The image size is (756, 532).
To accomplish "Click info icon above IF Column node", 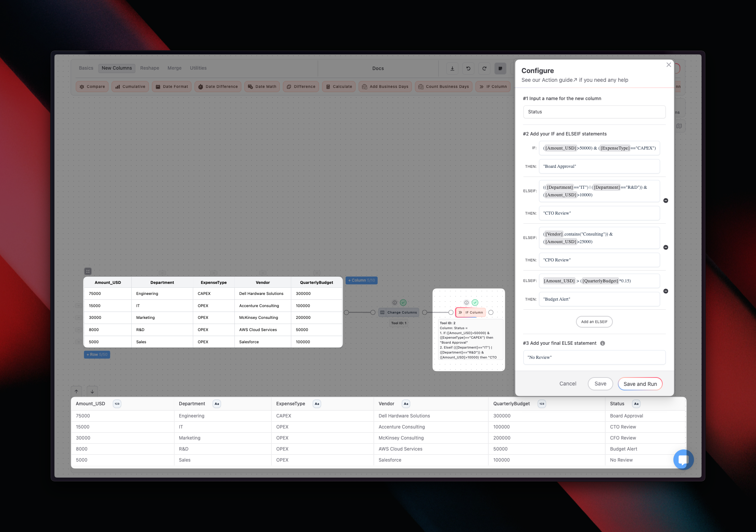I will coord(466,303).
